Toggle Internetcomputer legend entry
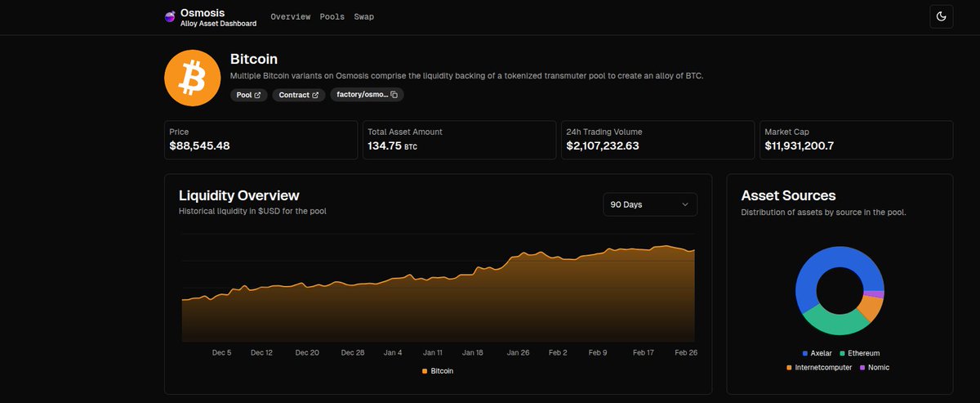The width and height of the screenshot is (980, 403). (x=819, y=368)
